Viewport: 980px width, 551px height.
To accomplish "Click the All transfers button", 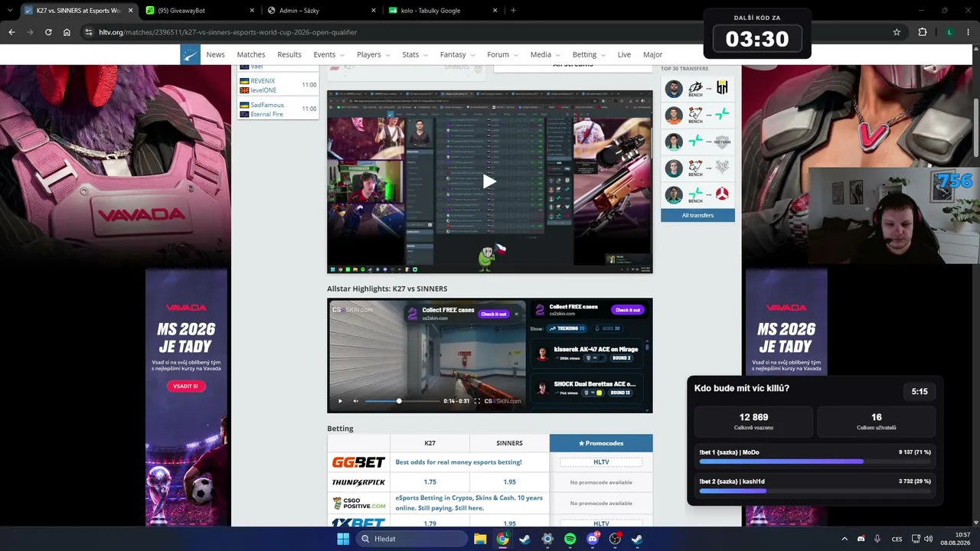I will pos(697,215).
